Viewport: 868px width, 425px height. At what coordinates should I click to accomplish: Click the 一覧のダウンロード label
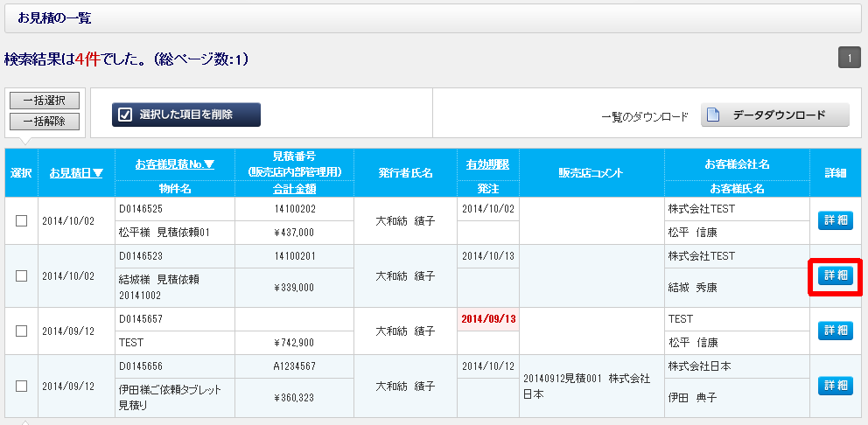644,116
